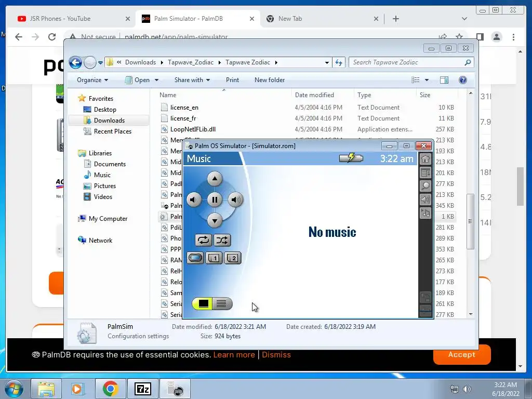Expand the views options dropdown arrow
Image resolution: width=532 pixels, height=399 pixels.
pos(427,80)
